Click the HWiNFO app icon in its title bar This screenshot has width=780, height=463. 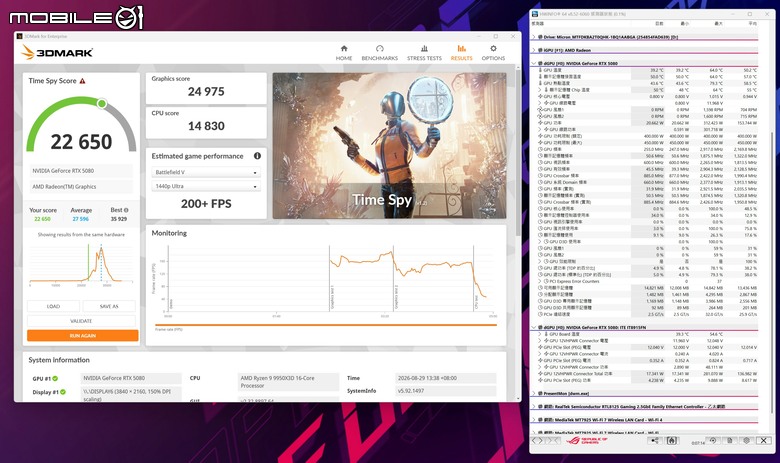[535, 14]
